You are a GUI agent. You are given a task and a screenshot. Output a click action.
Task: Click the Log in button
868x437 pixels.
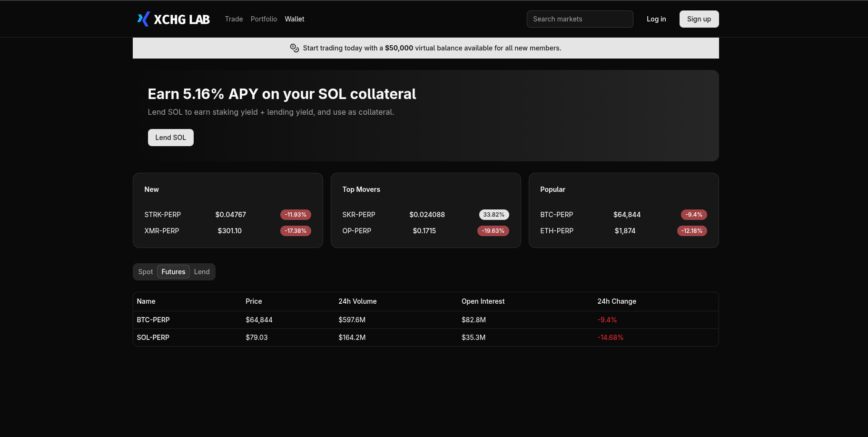pos(656,19)
